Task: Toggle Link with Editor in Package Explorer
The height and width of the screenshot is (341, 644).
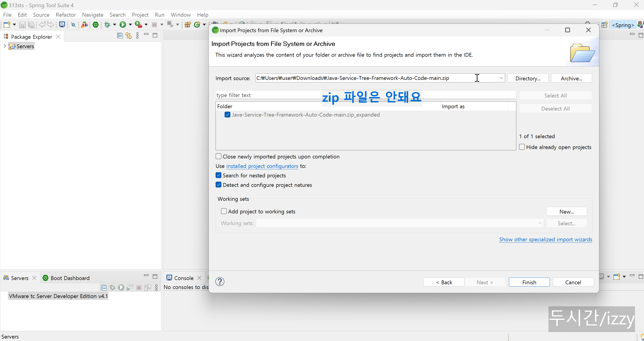Action: [x=129, y=36]
